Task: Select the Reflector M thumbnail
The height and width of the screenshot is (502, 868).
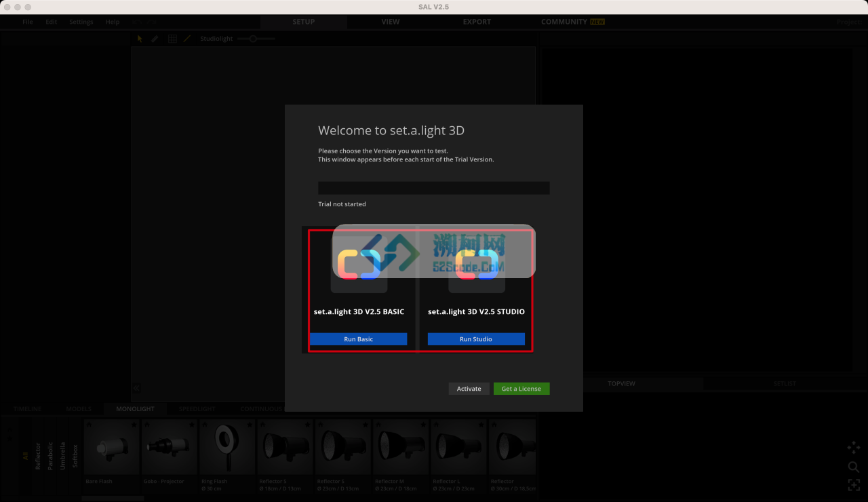Action: 401,447
